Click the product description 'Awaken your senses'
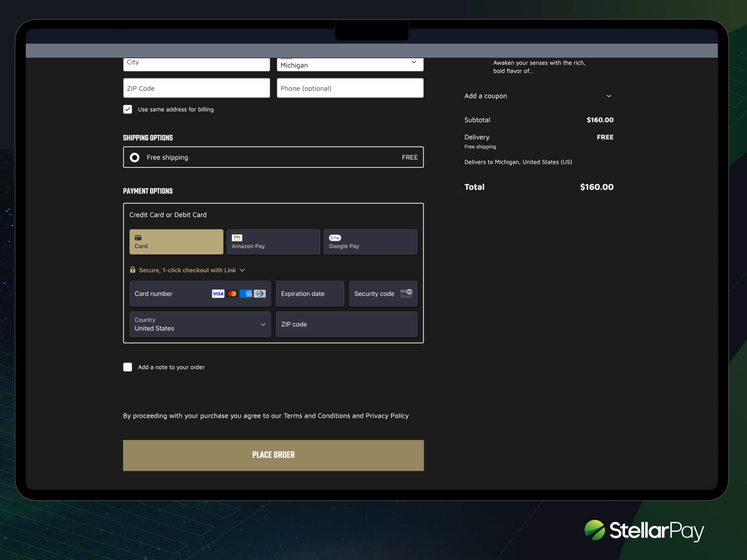 tap(539, 67)
